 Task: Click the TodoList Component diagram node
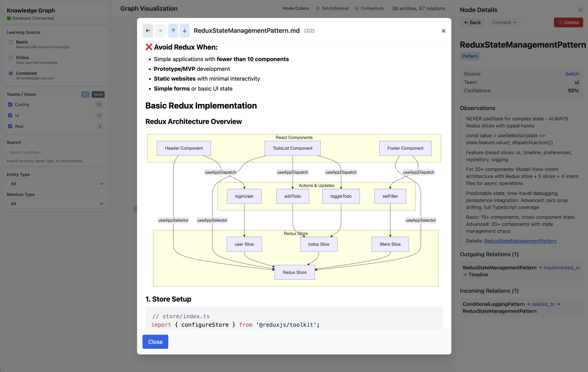tap(292, 148)
